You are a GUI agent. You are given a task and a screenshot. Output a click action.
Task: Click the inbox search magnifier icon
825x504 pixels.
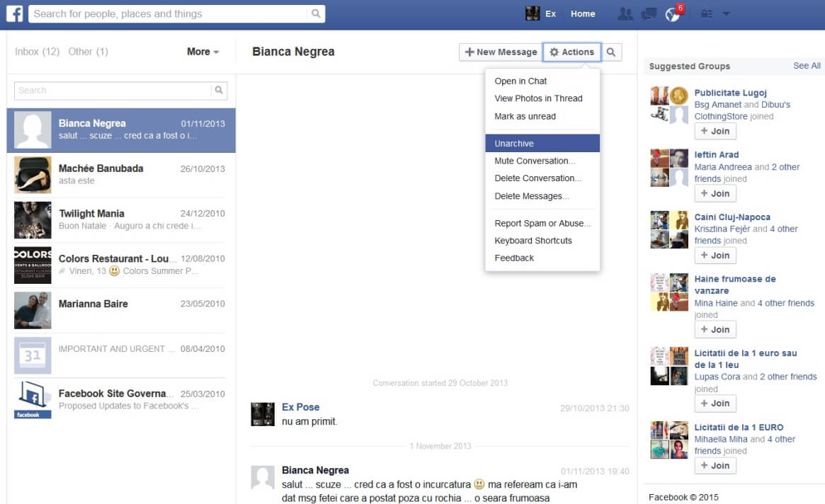[x=219, y=90]
